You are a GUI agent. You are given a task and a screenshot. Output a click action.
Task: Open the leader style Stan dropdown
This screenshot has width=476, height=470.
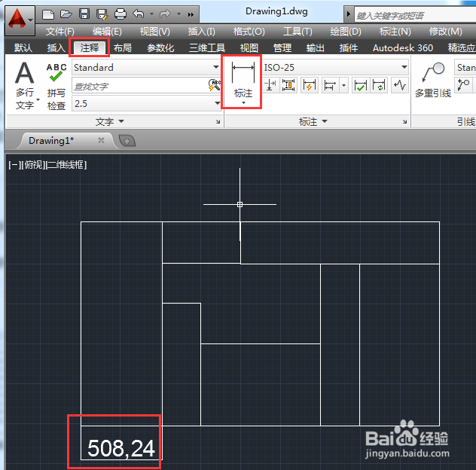click(465, 67)
